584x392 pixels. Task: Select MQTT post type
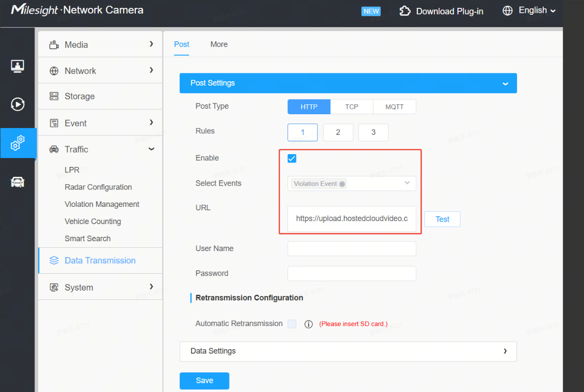[x=394, y=107]
